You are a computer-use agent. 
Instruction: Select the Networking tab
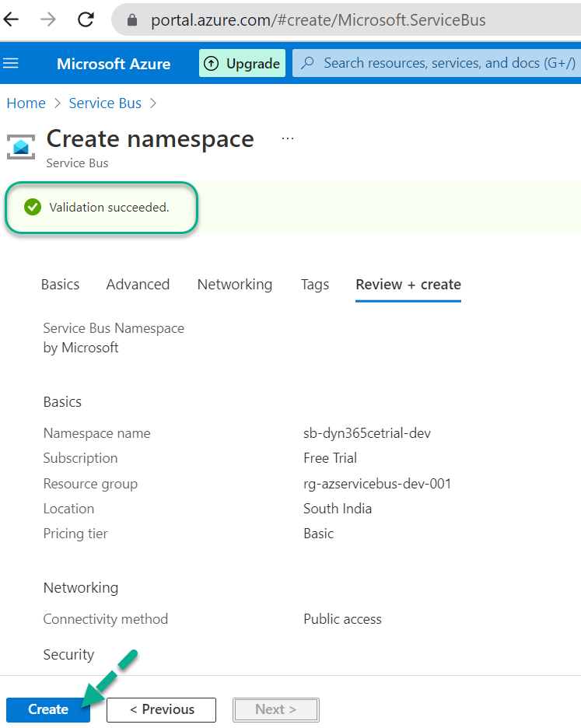coord(235,285)
